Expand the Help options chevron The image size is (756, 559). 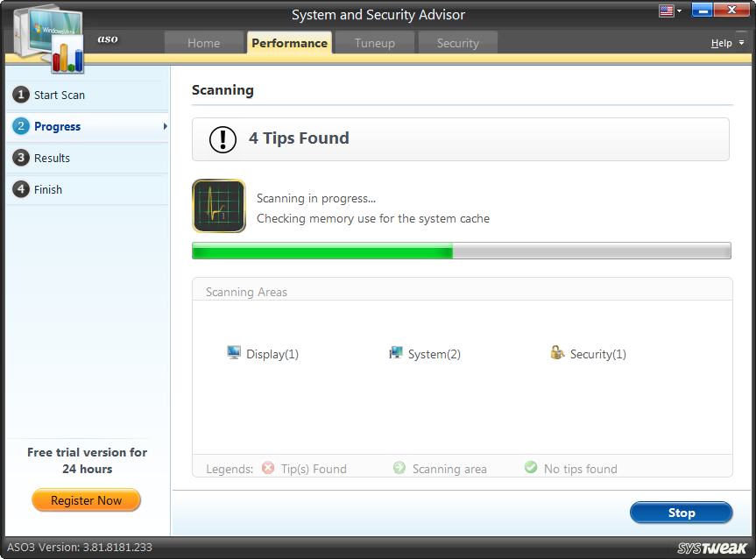(743, 42)
